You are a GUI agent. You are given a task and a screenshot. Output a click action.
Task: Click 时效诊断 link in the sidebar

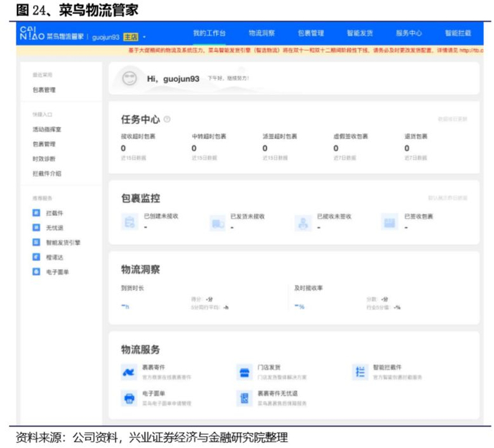(x=44, y=159)
